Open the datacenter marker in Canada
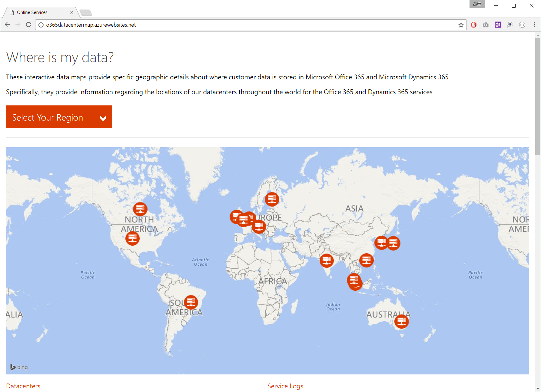Screen dimensions: 541x392 (140, 209)
